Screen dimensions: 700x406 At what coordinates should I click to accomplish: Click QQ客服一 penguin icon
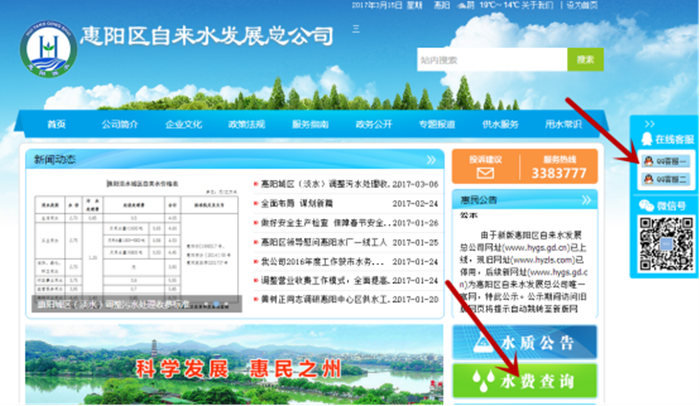[647, 161]
